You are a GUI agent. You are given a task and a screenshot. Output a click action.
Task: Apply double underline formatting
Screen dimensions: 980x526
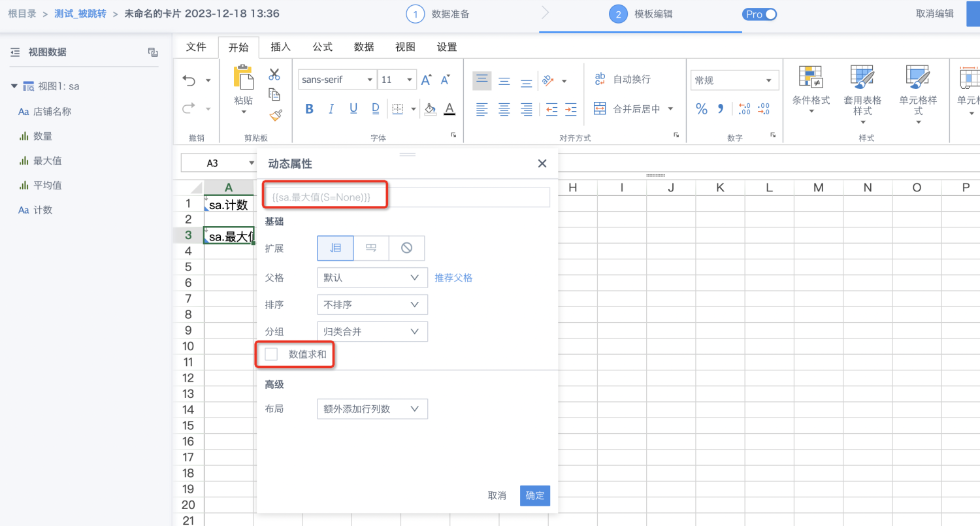click(x=376, y=108)
